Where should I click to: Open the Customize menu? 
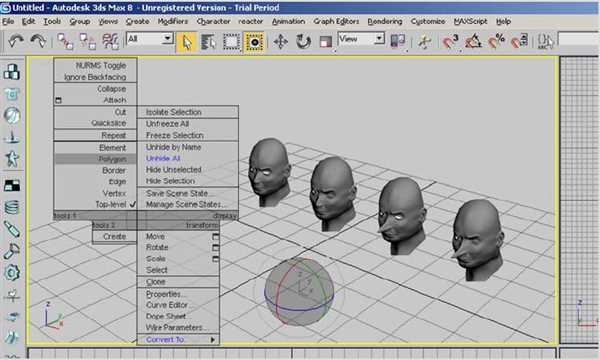pyautogui.click(x=428, y=21)
